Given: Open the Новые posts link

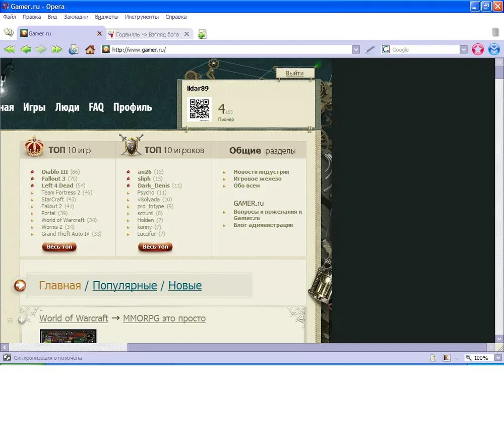Looking at the screenshot, I should tap(185, 285).
